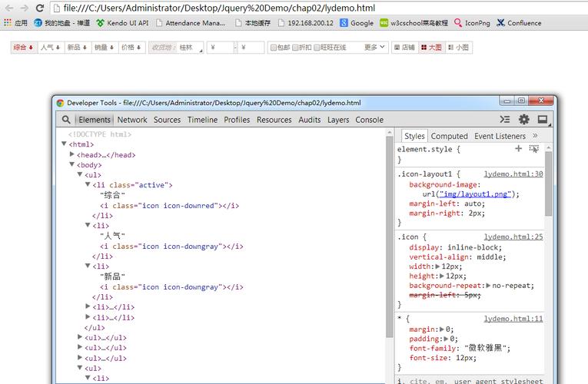
Task: Switch to the Timeline tab
Action: point(202,120)
